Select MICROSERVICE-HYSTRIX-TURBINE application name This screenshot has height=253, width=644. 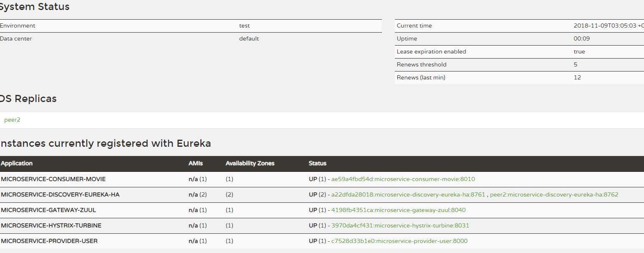click(x=51, y=225)
